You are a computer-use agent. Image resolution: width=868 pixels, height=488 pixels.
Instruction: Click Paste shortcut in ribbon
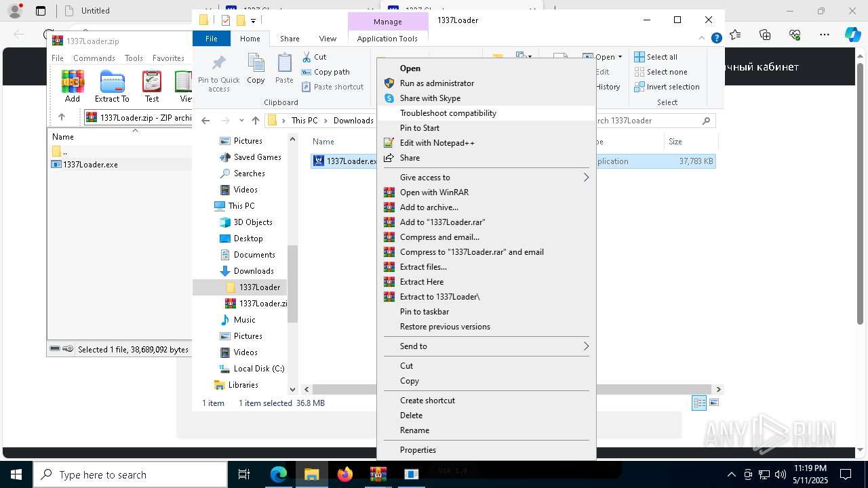(332, 87)
